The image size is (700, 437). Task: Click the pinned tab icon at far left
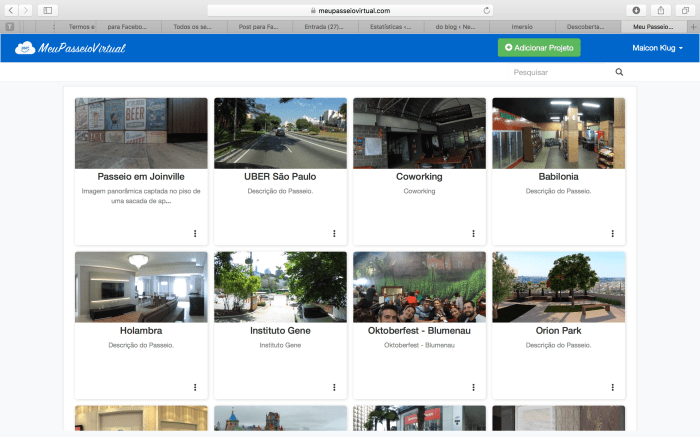tap(9, 27)
